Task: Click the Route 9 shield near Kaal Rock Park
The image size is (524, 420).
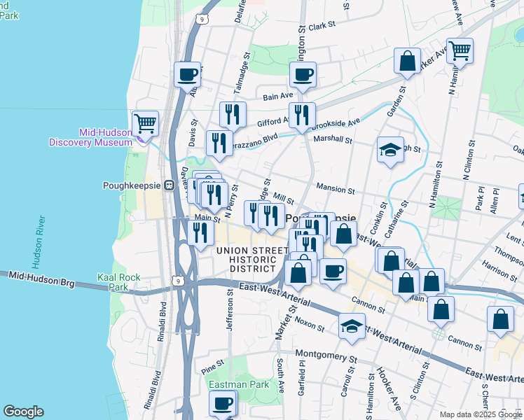Action: click(x=178, y=281)
